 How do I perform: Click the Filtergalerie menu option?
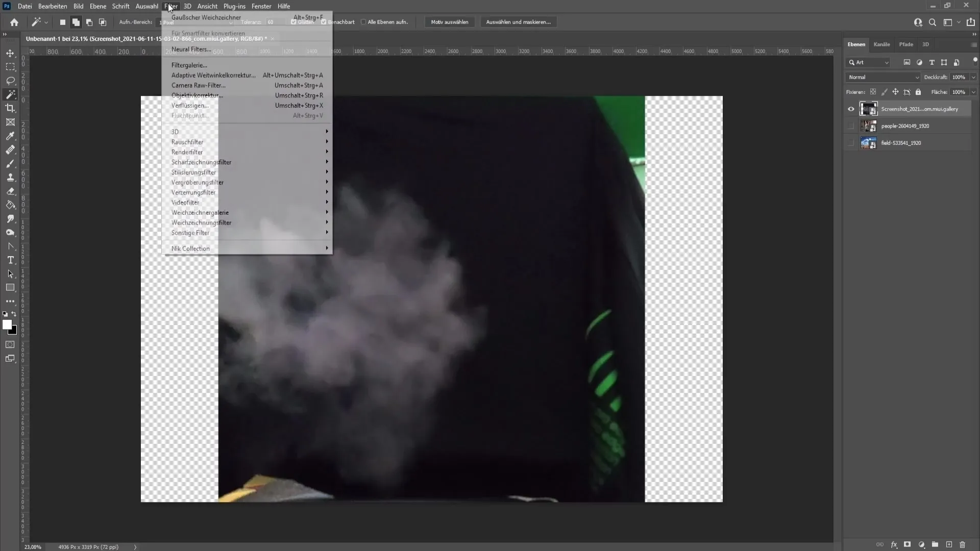click(x=189, y=65)
